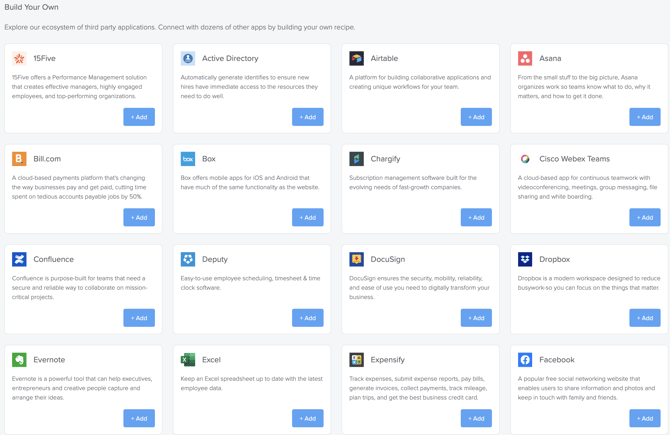Add the Bill.com app
This screenshot has width=670, height=435.
139,218
